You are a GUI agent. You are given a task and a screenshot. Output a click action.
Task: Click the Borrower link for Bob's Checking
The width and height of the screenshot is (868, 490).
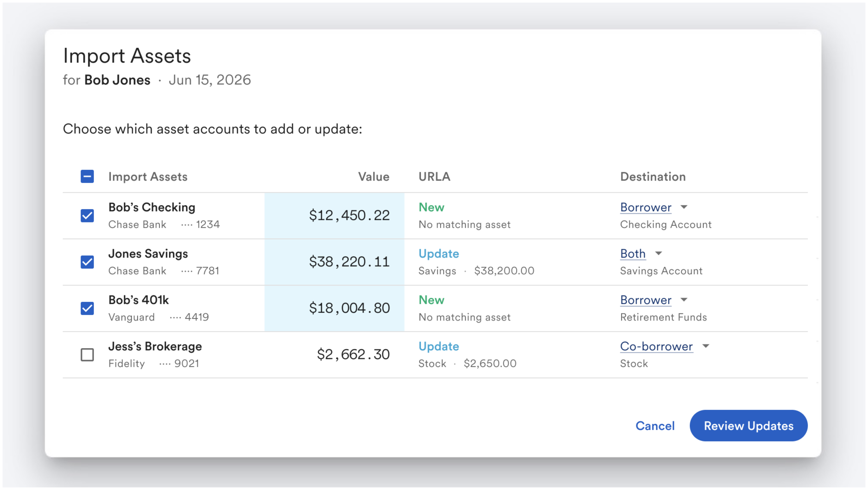click(x=646, y=208)
